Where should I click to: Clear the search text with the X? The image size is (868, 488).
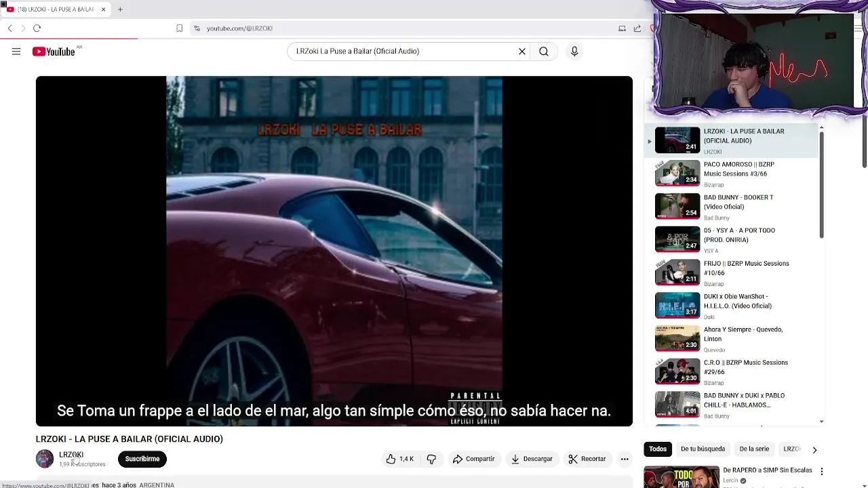[522, 52]
